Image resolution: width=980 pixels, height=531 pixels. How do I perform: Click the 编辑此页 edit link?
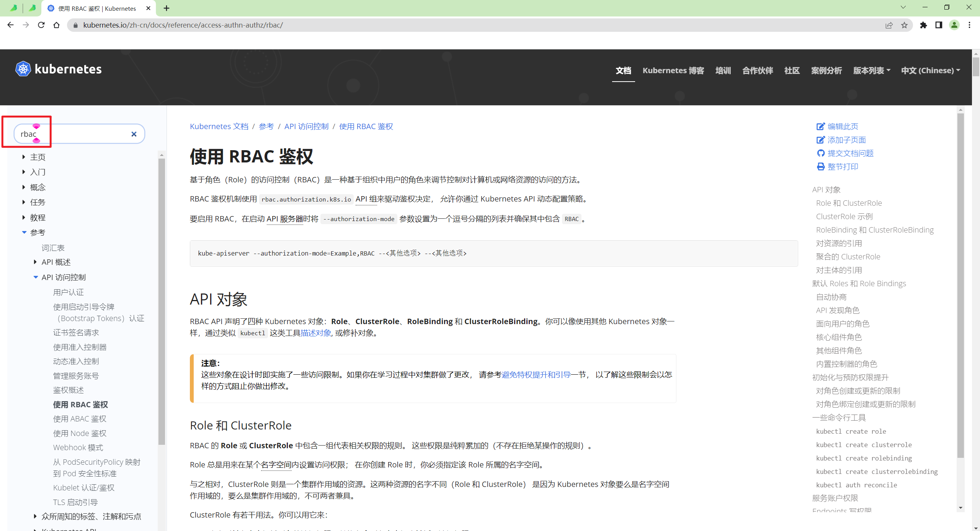(837, 126)
